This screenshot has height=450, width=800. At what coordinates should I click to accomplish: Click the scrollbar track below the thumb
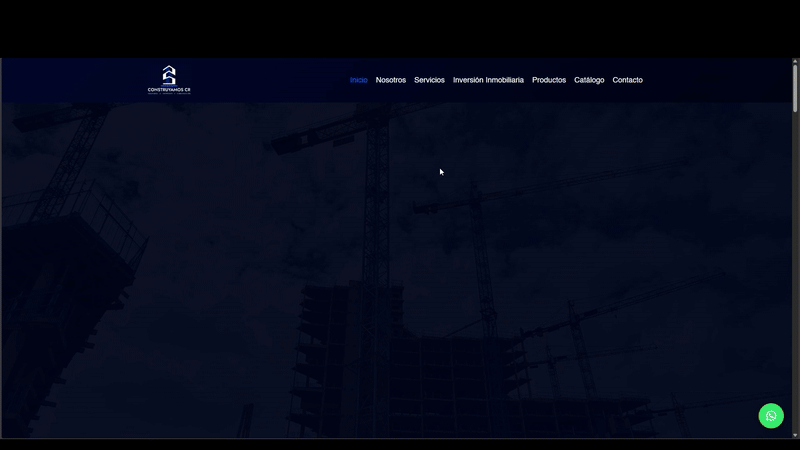(x=796, y=280)
